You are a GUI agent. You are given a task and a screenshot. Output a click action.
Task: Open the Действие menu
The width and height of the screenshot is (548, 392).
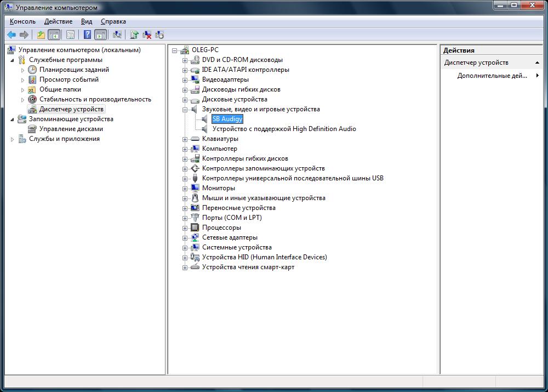pos(58,21)
